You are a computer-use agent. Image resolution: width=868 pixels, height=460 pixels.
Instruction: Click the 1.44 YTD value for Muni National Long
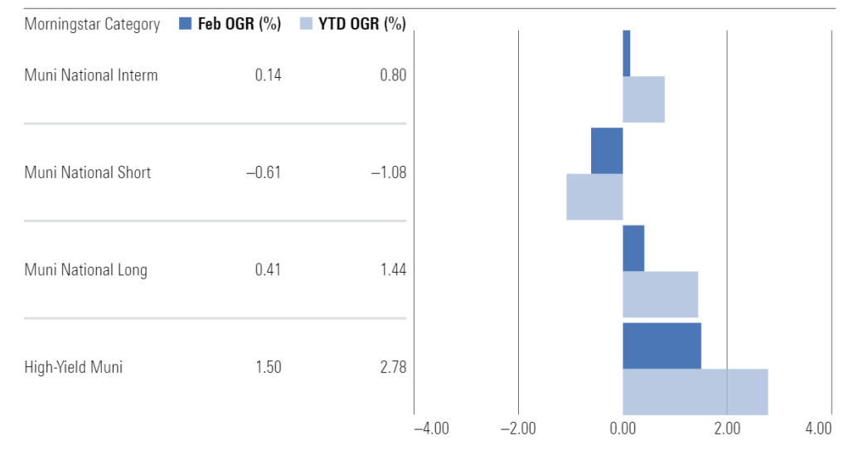coord(392,269)
